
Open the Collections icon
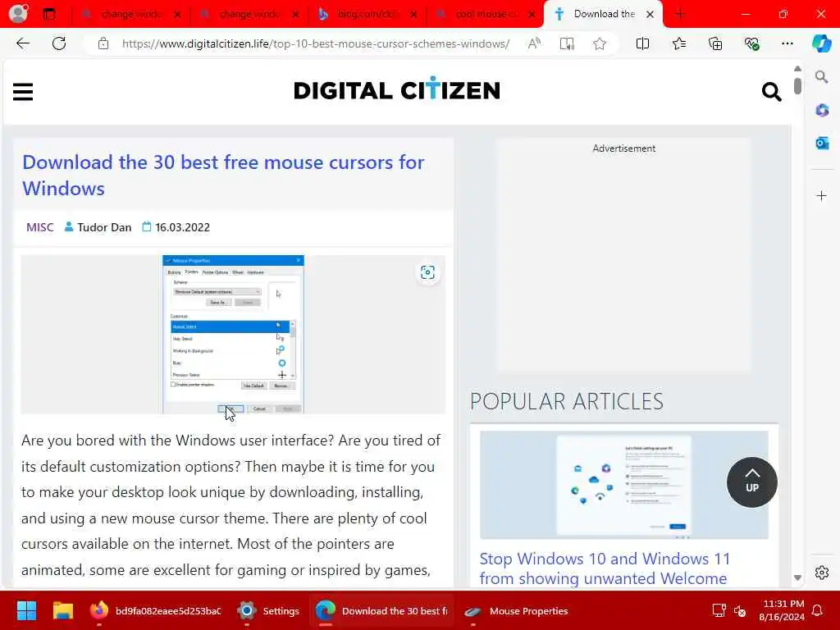point(715,43)
